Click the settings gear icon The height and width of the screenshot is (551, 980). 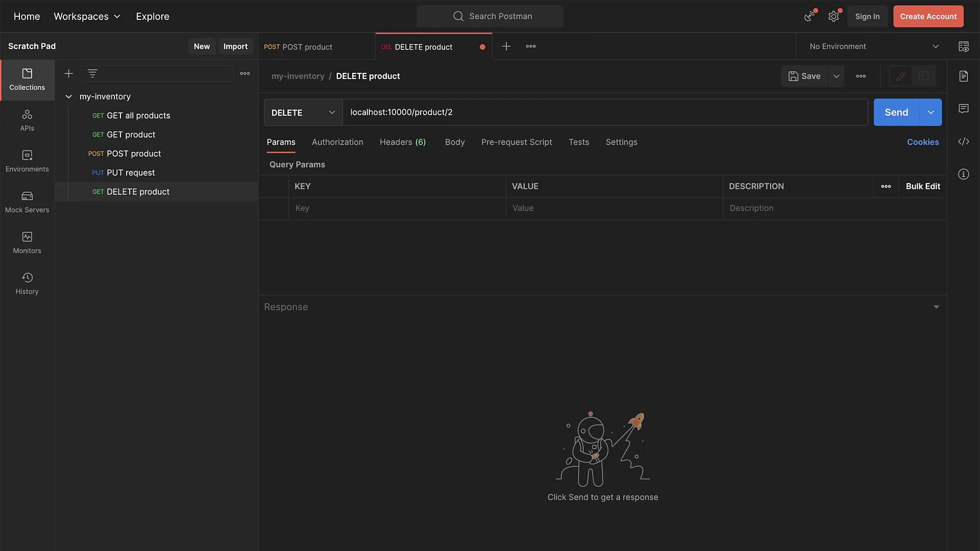point(834,16)
